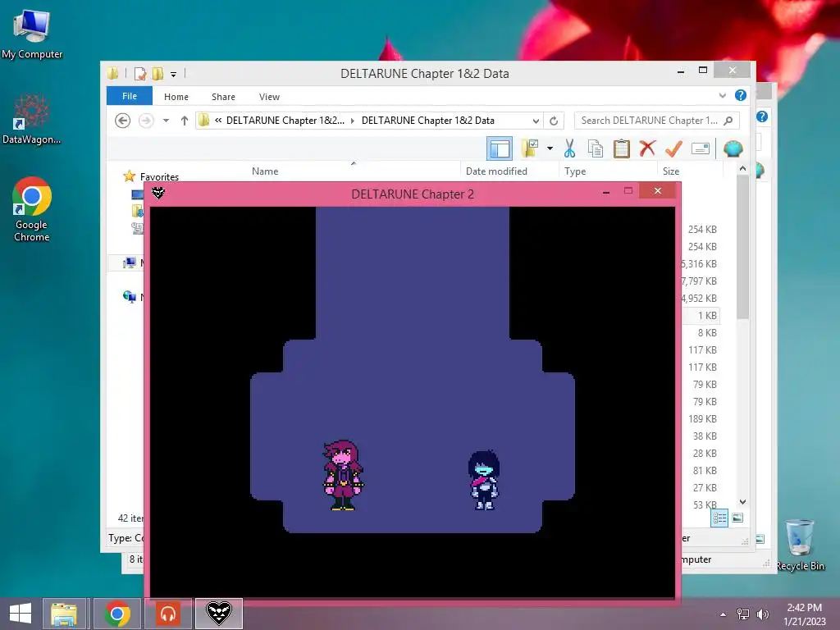
Task: Switch to the View ribbon tab
Action: pos(269,97)
